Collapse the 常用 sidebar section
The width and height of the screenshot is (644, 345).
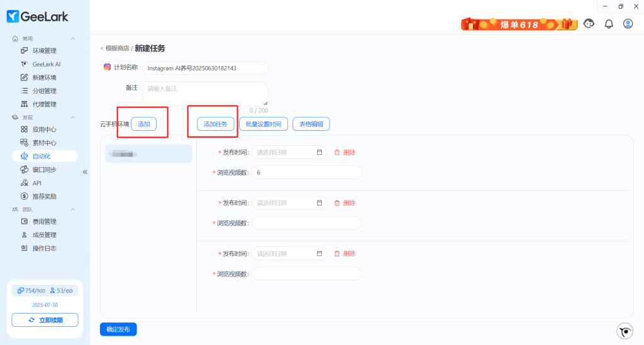pyautogui.click(x=73, y=39)
